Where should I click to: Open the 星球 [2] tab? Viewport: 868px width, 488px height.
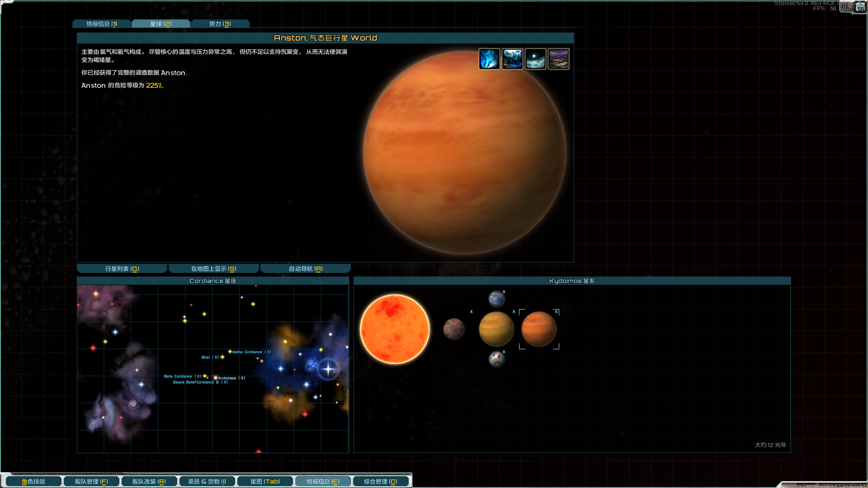pos(160,24)
